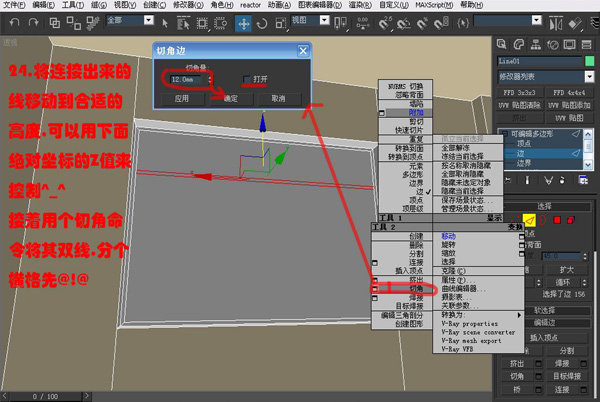
Task: Open the 全部 selection filter dropdown
Action: (x=148, y=20)
